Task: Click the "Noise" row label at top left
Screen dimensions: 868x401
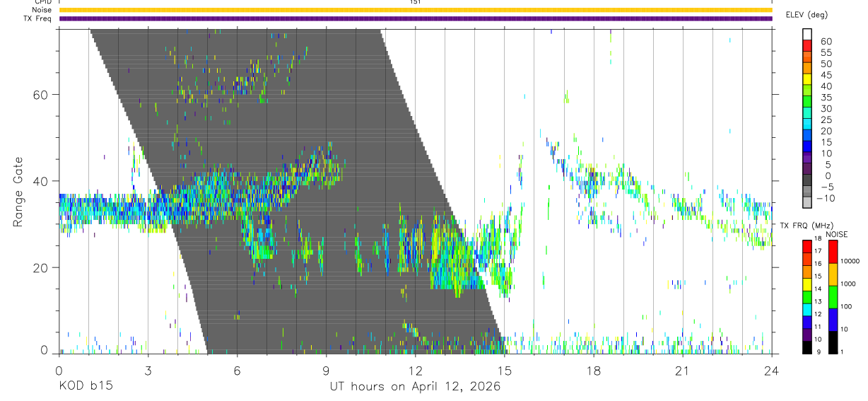Action: click(43, 10)
